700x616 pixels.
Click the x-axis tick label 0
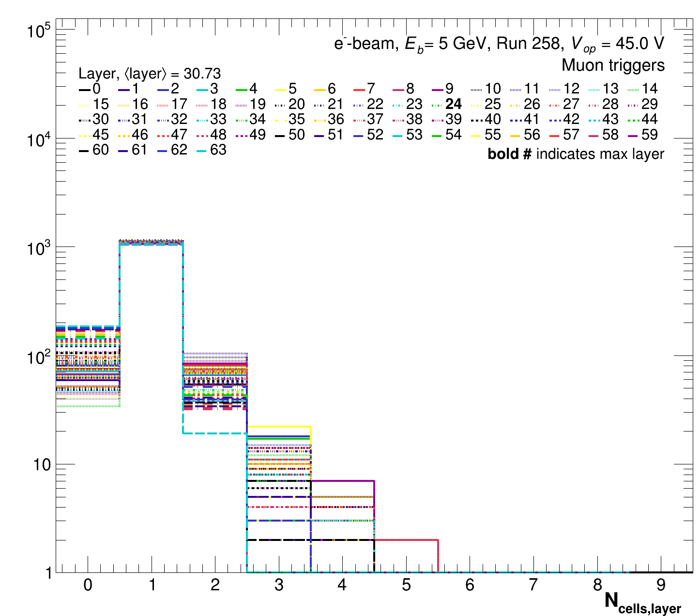(88, 586)
